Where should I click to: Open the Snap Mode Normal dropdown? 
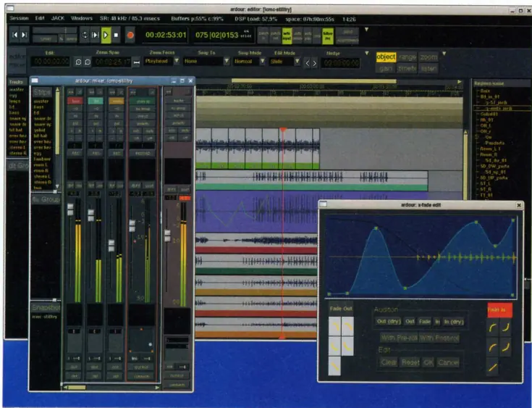pos(250,62)
